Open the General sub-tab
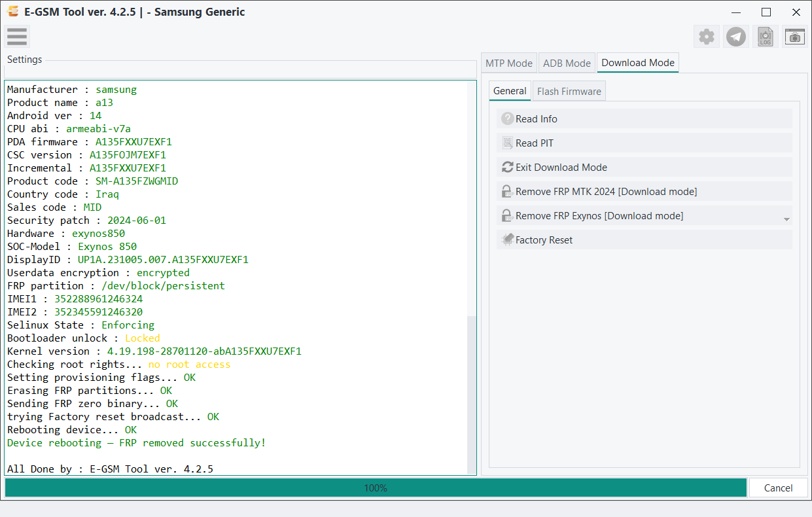Viewport: 812px width, 517px height. click(x=510, y=91)
